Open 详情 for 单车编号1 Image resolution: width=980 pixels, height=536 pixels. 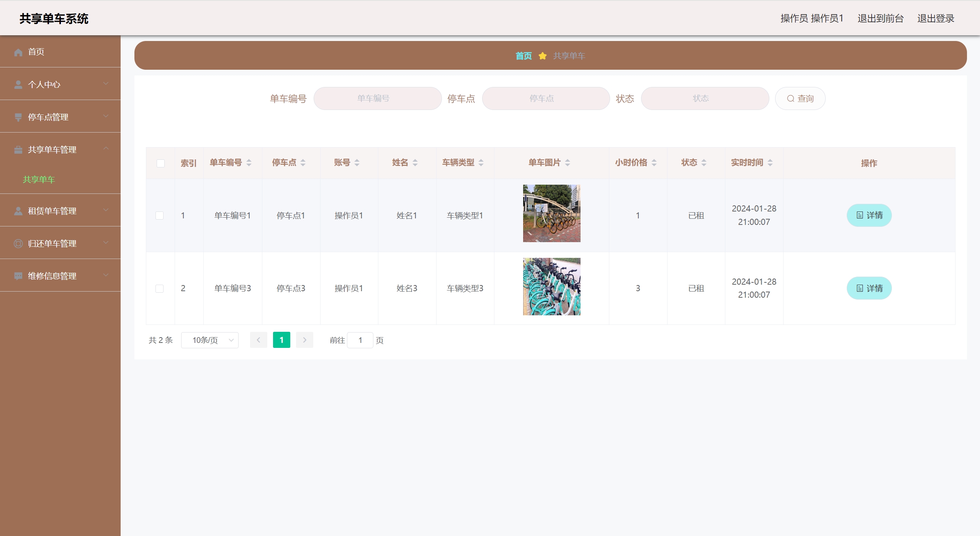[x=869, y=215]
